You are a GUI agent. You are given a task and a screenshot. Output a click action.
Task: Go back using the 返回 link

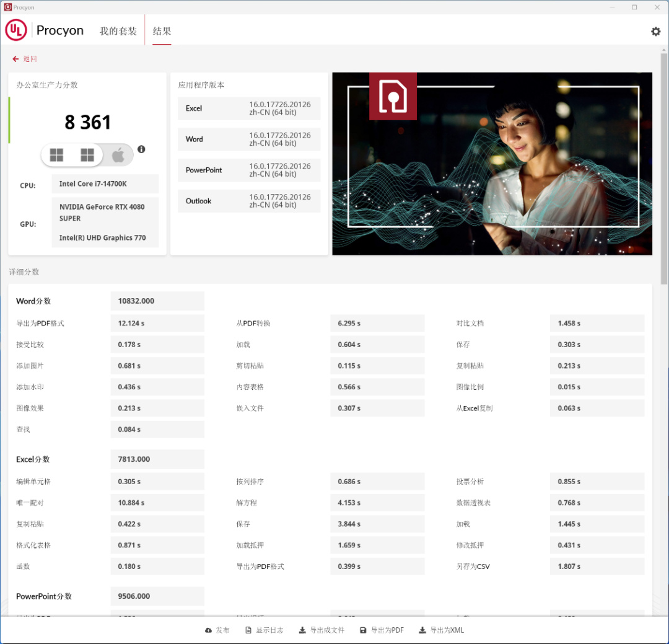[25, 59]
